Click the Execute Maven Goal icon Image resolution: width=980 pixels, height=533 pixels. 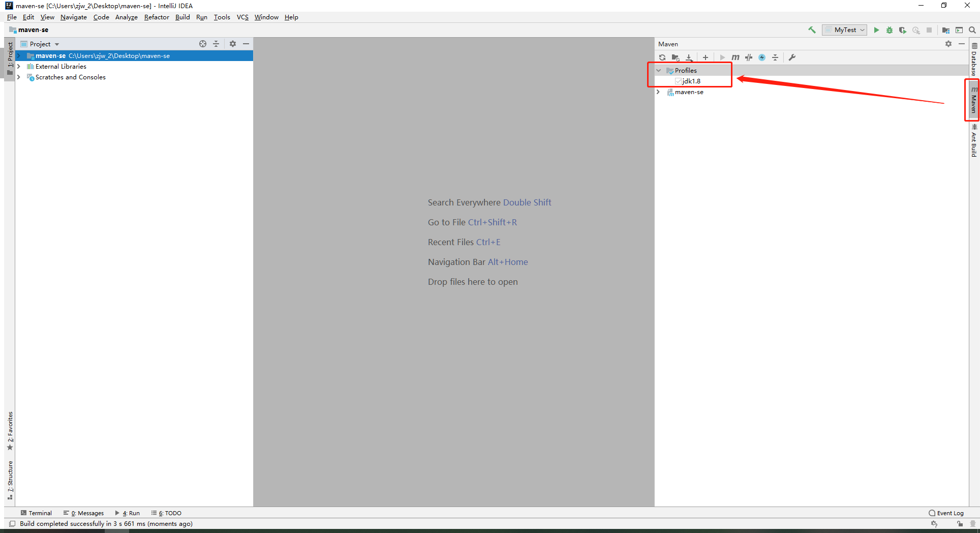(x=735, y=57)
